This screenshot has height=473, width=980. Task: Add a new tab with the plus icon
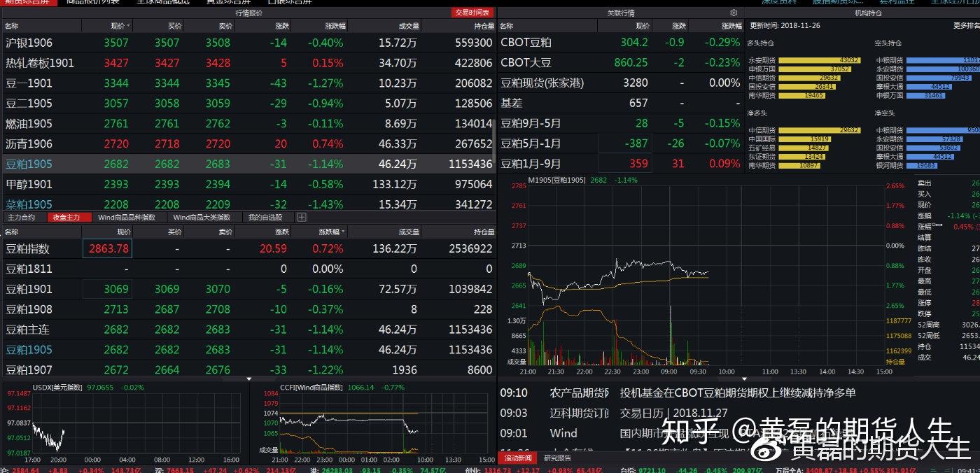(x=302, y=217)
